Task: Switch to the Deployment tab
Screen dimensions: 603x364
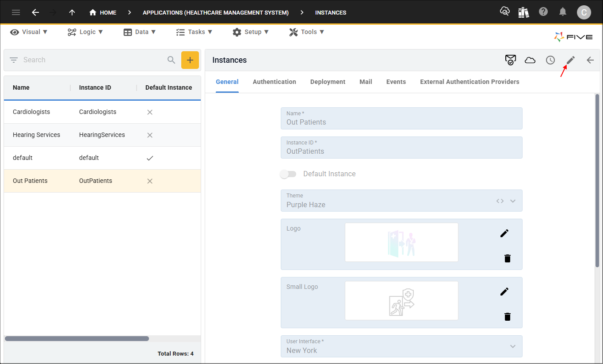Action: pos(328,82)
